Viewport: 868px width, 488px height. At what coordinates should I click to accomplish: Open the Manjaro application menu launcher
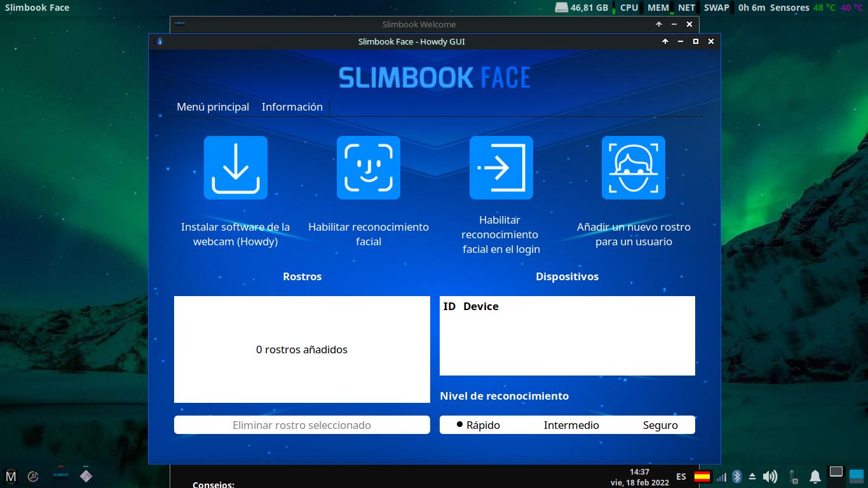coord(11,477)
